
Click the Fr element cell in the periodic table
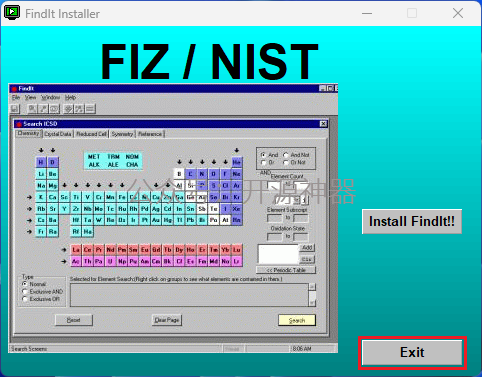coord(41,231)
